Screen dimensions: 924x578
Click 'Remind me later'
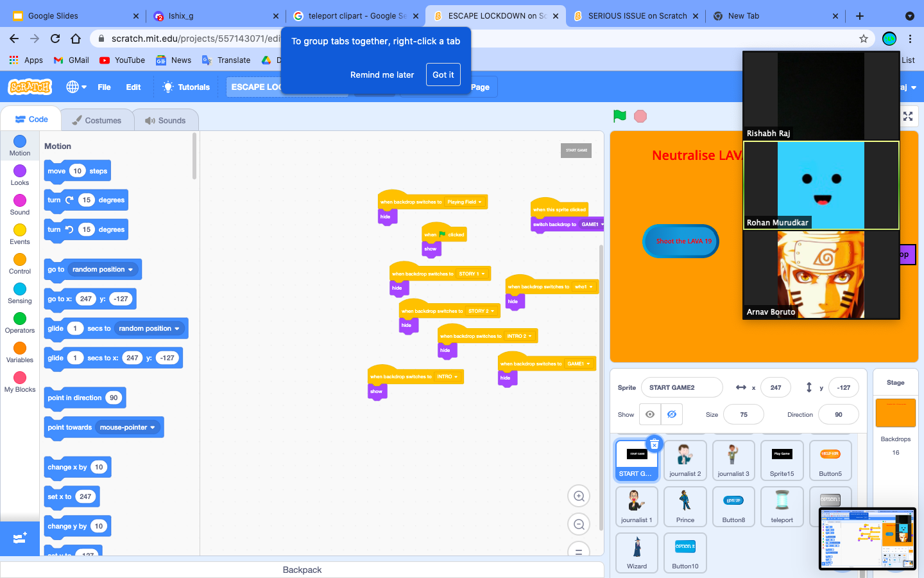tap(382, 74)
